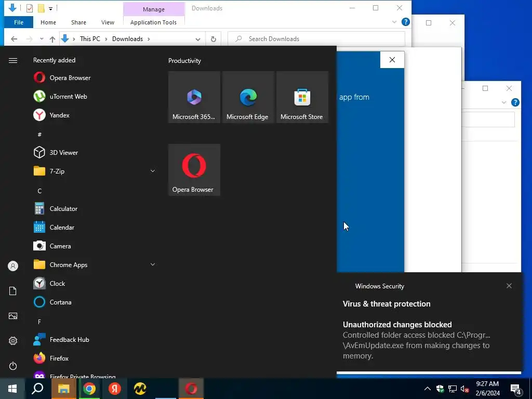The image size is (532, 399).
Task: Switch to Share ribbon tab
Action: pyautogui.click(x=78, y=22)
